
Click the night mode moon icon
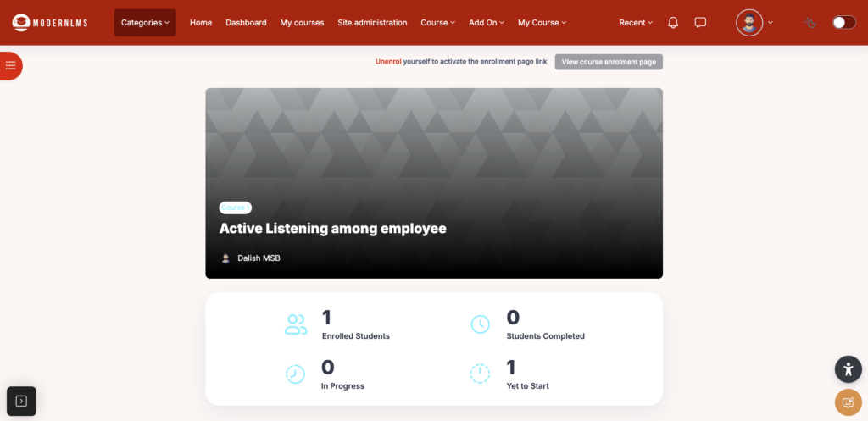coord(810,23)
